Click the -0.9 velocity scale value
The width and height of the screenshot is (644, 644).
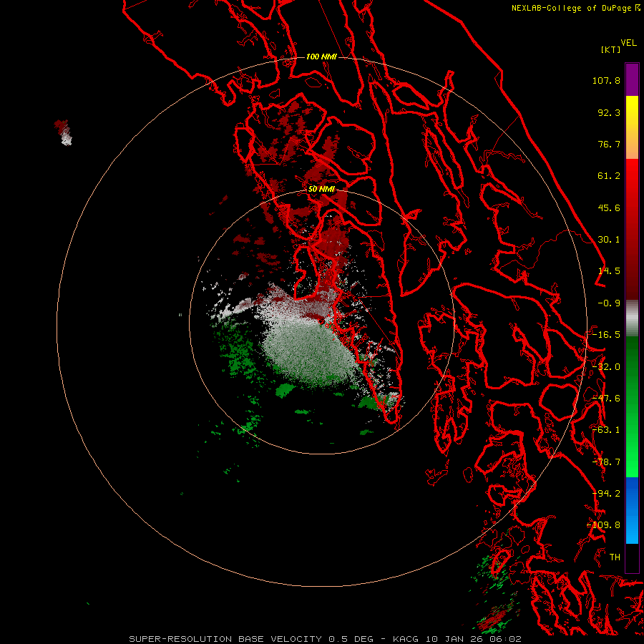pos(609,303)
